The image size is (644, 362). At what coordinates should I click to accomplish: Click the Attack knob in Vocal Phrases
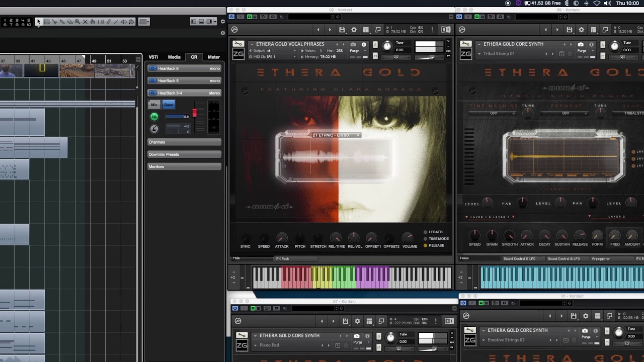282,238
